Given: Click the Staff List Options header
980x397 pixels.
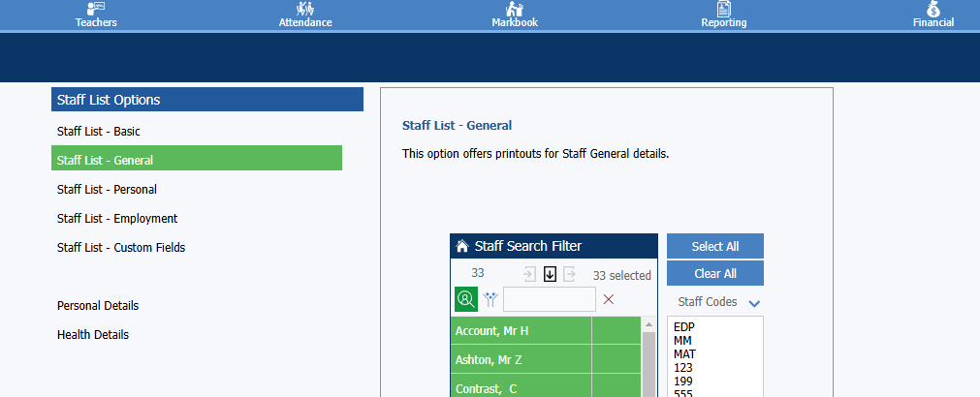Looking at the screenshot, I should 206,99.
